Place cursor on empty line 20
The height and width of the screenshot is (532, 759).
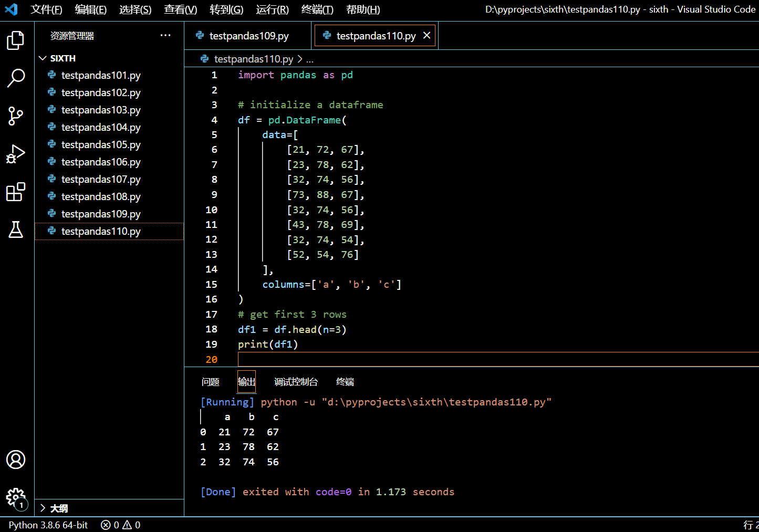[498, 359]
